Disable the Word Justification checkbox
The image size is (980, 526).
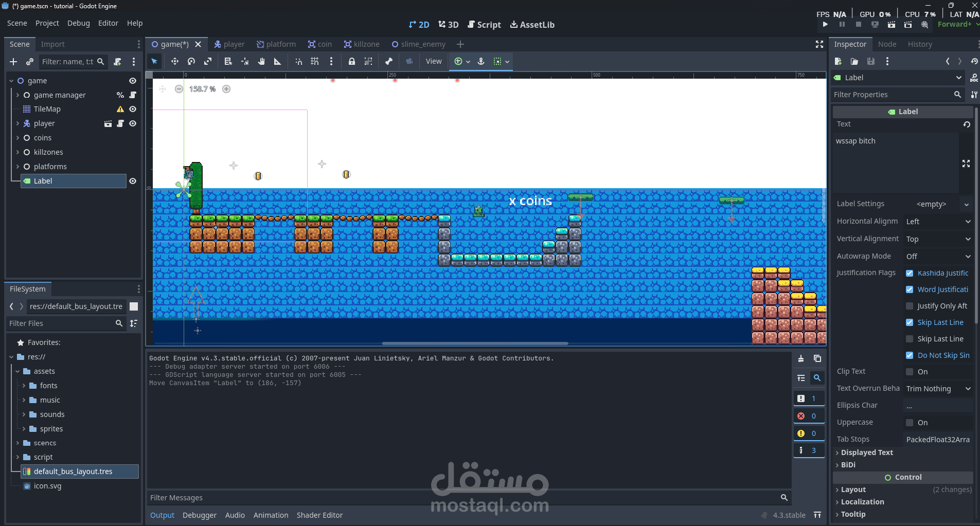pyautogui.click(x=910, y=289)
